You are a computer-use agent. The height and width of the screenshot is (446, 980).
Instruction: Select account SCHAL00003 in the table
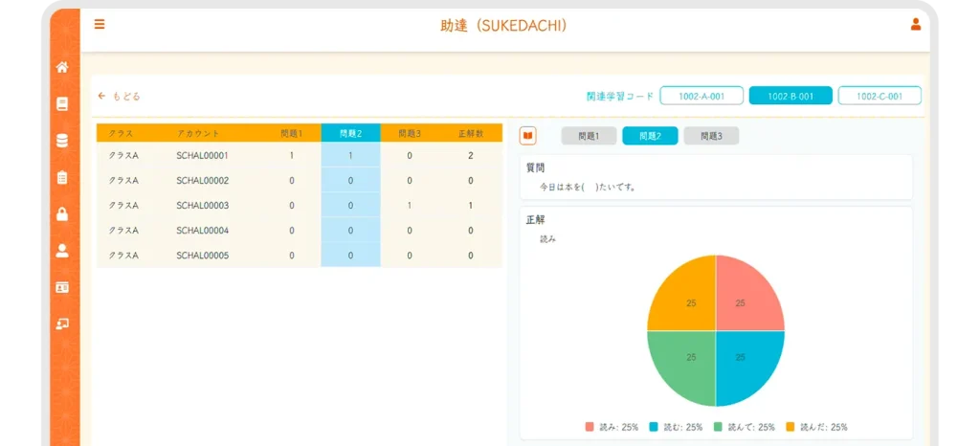[x=203, y=206]
